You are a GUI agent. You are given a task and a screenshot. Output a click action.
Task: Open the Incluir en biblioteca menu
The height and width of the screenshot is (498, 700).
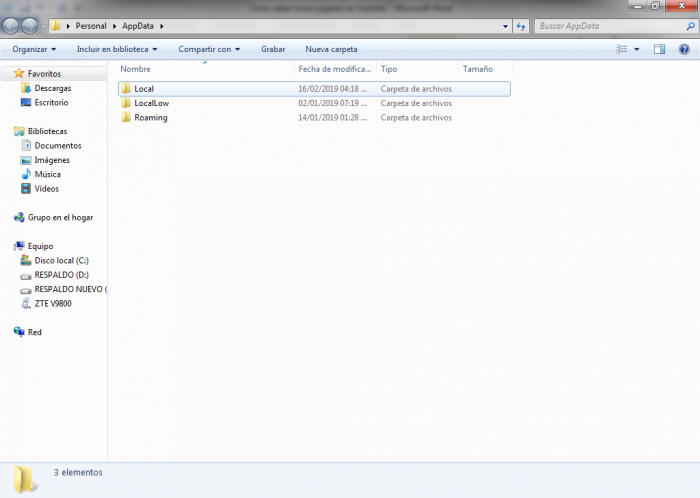pyautogui.click(x=117, y=49)
